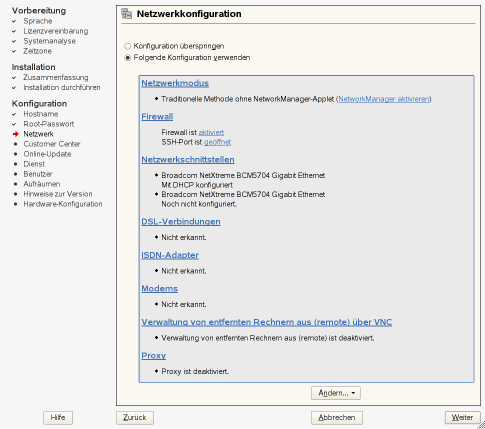Select Konfiguration überspringen radio button
The image size is (485, 429).
tap(127, 46)
